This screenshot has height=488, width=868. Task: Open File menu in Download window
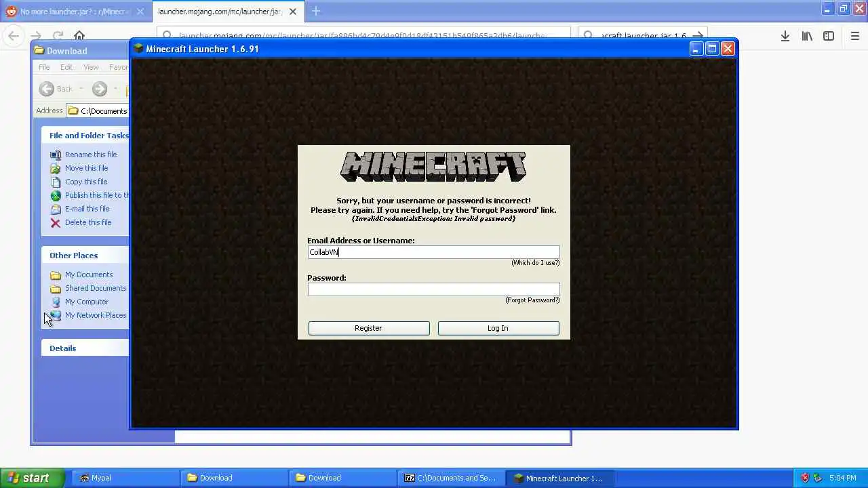(44, 67)
